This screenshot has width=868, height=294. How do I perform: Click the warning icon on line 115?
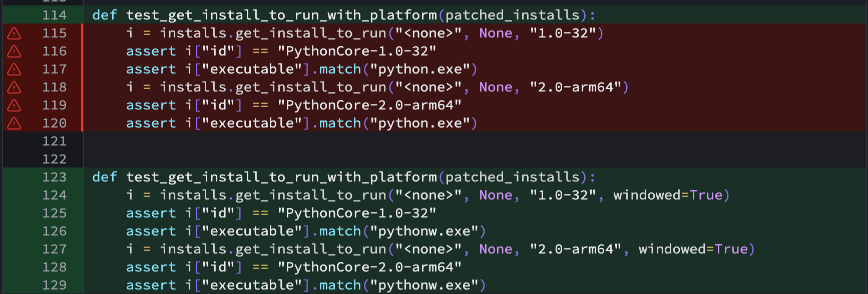(x=14, y=33)
